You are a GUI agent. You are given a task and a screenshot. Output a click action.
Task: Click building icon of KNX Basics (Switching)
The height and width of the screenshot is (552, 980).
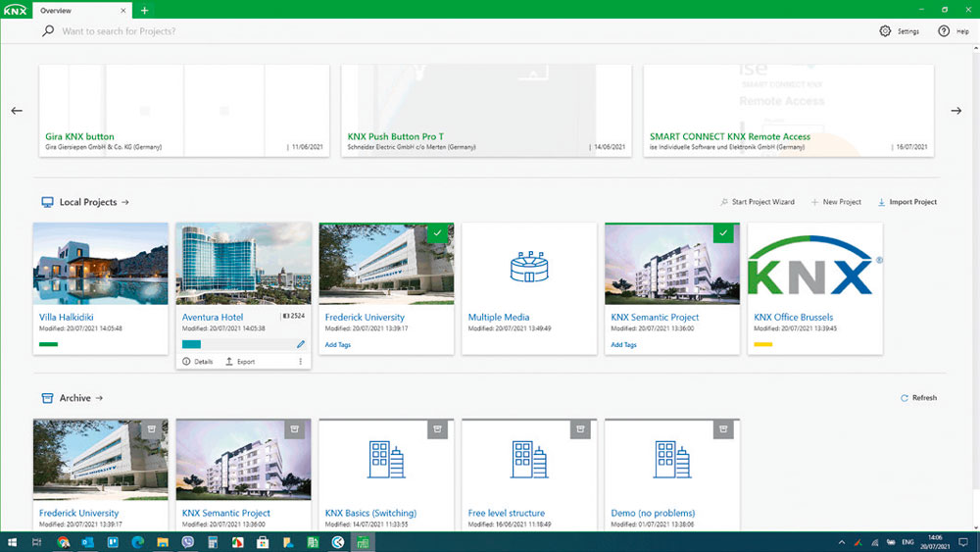pos(386,460)
